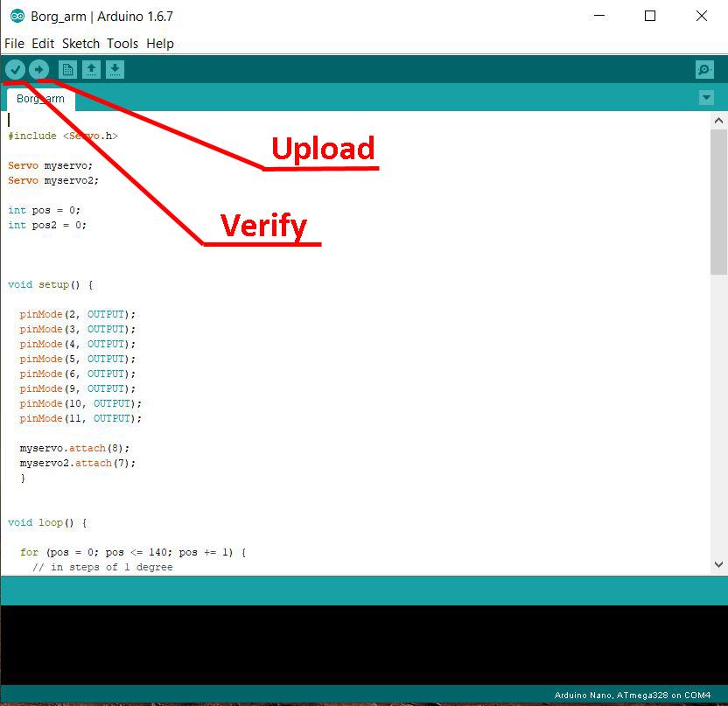This screenshot has height=706, width=728.
Task: Open the tab options dropdown arrow
Action: click(706, 97)
